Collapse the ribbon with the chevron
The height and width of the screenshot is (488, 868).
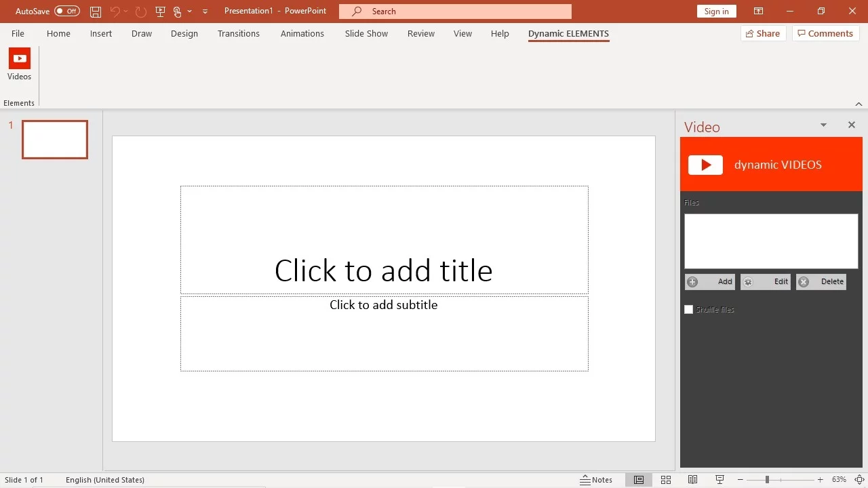tap(859, 104)
